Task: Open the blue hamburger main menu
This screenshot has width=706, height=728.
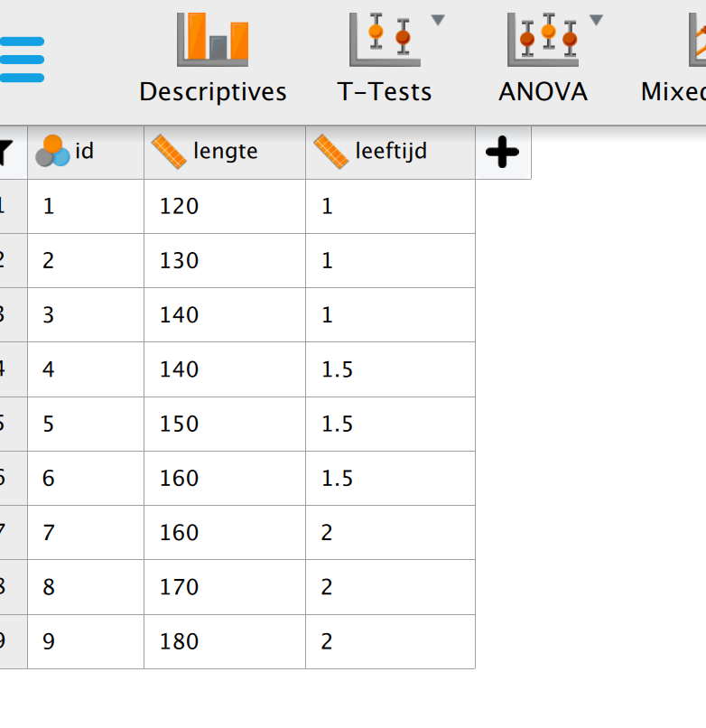Action: click(21, 60)
